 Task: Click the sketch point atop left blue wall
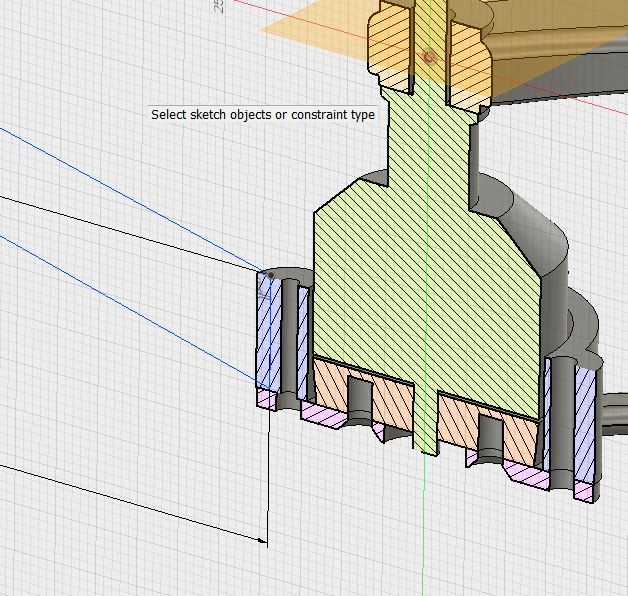271,275
